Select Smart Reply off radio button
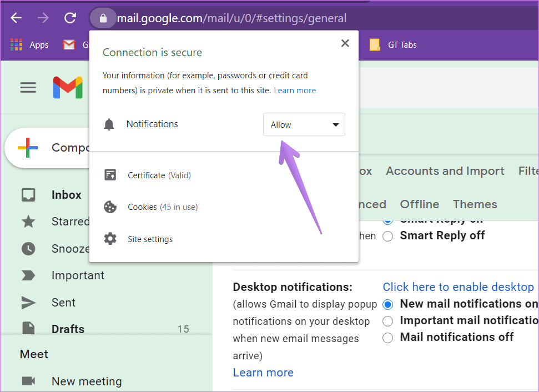 tap(388, 236)
